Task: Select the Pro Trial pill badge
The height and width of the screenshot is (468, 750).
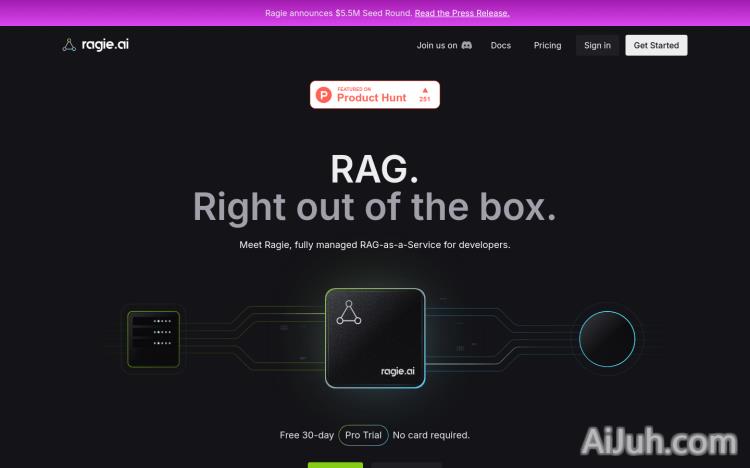Action: (363, 435)
